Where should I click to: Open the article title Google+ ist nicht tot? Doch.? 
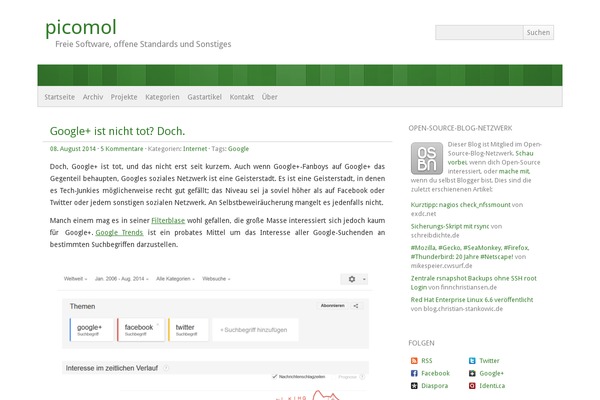(117, 131)
